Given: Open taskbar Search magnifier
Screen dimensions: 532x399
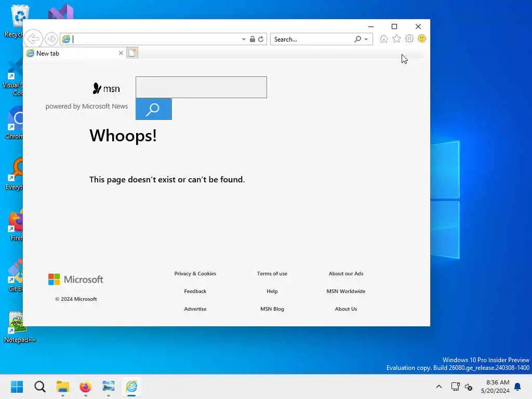Looking at the screenshot, I should coord(39,387).
